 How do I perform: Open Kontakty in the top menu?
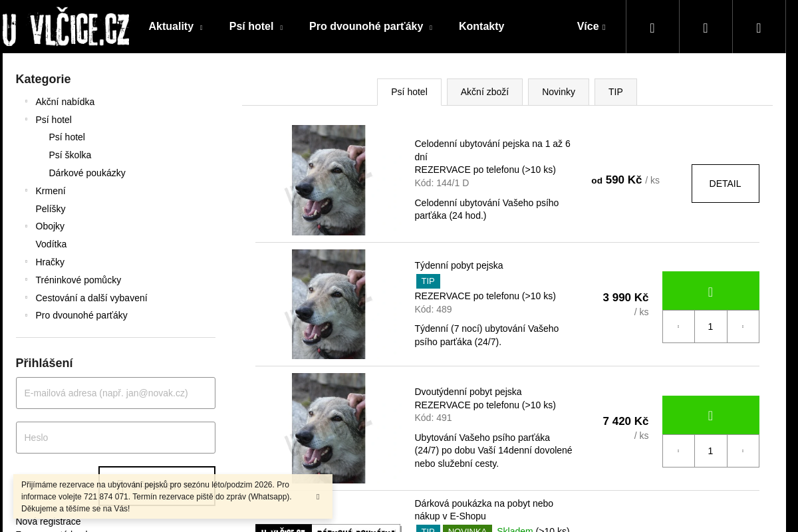click(x=481, y=27)
